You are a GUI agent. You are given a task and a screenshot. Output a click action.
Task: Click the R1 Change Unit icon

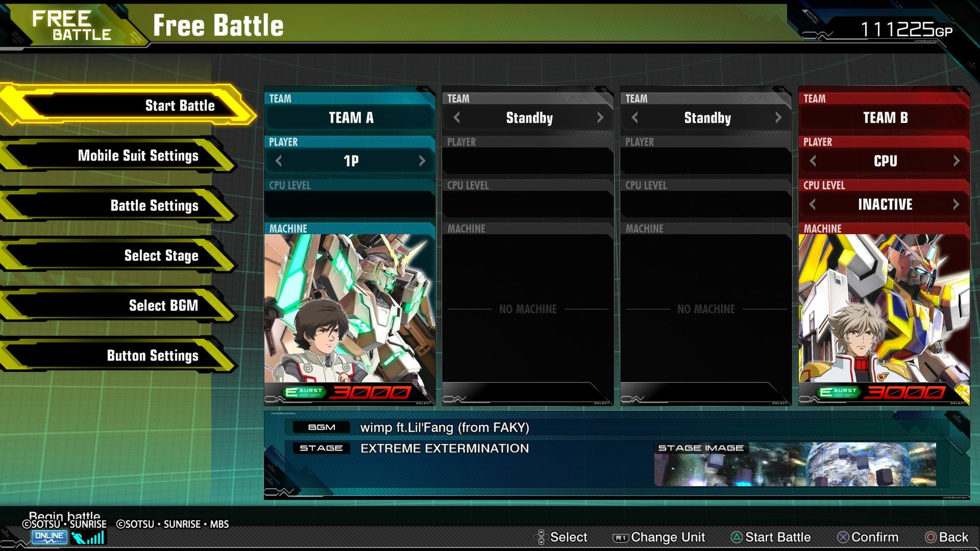click(x=620, y=538)
